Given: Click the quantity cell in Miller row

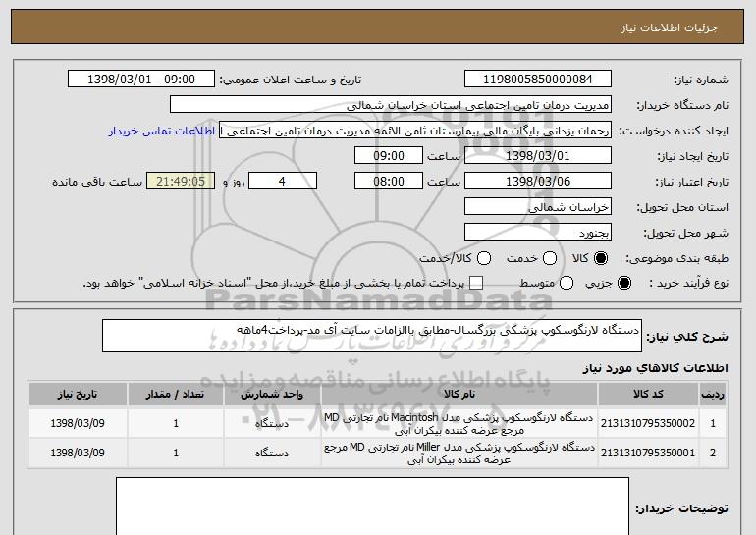Looking at the screenshot, I should 176,454.
